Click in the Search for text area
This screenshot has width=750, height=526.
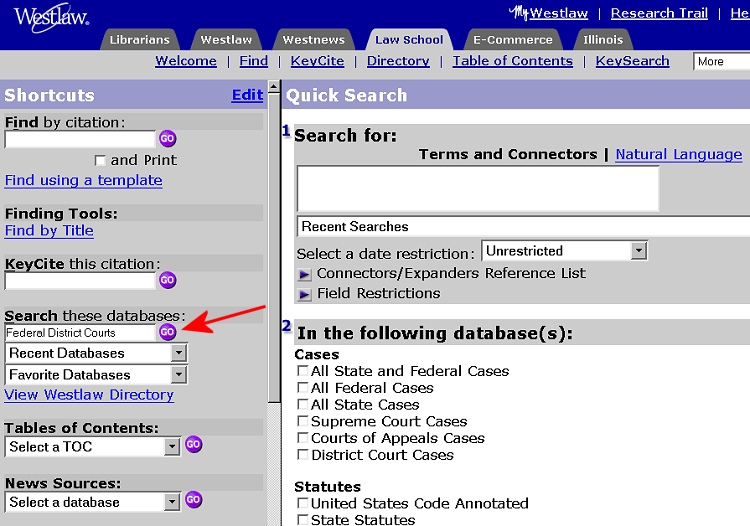tap(478, 189)
